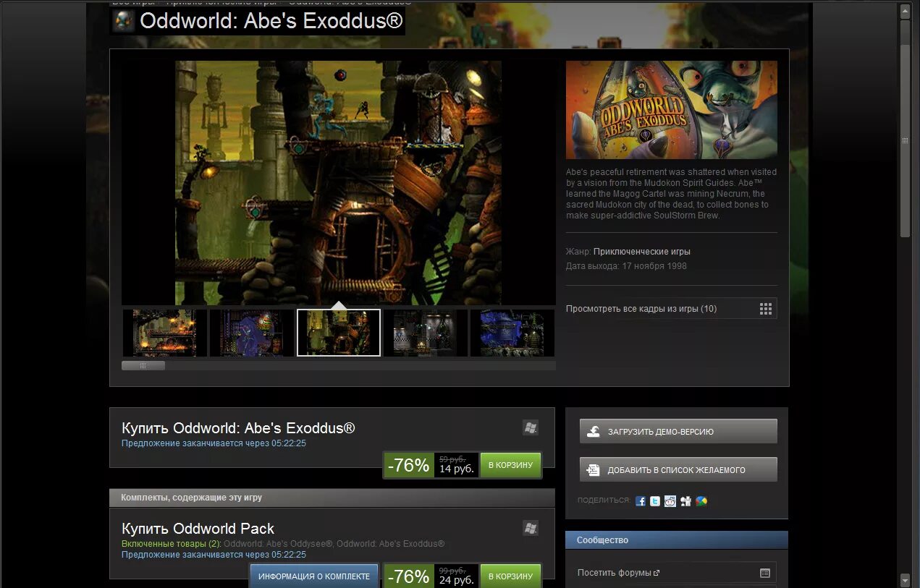Click the game icon next to the title
The image size is (920, 588).
click(x=124, y=21)
